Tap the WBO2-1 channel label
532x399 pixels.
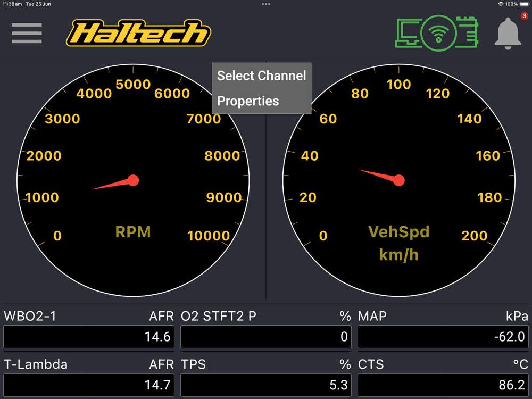point(30,316)
